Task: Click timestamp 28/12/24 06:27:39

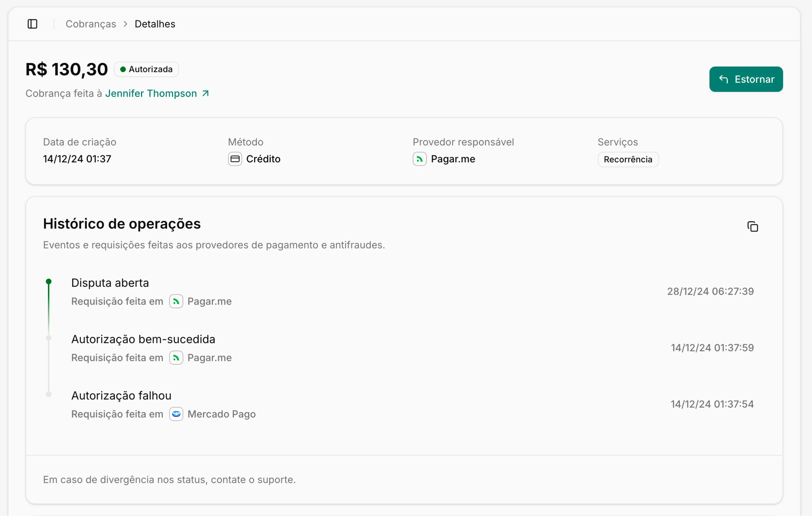Action: 710,291
